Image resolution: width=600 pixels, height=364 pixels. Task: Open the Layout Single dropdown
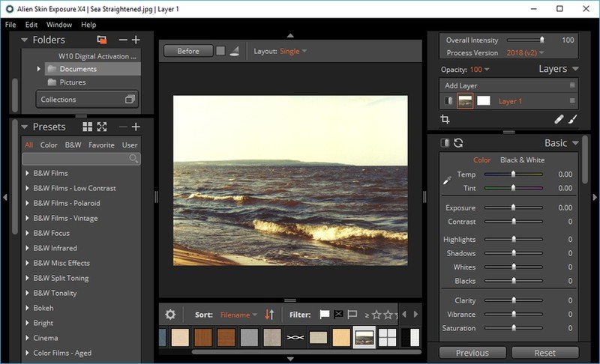click(x=293, y=51)
